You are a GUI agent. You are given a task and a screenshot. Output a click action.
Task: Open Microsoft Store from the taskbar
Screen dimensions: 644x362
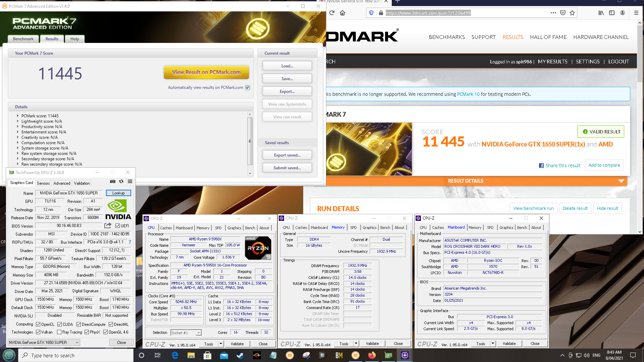207,355
